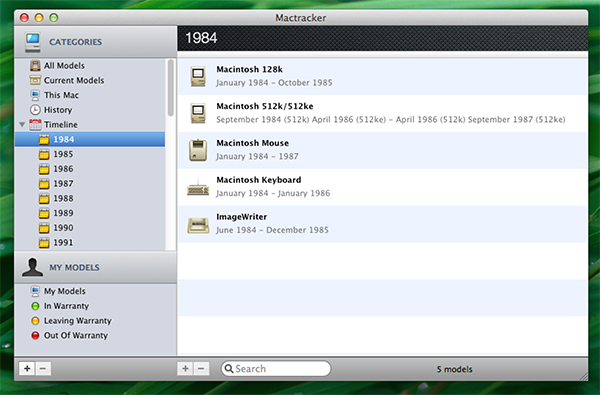This screenshot has width=600, height=395.
Task: Click 'June 1984 – December 1985' date text
Action: [272, 230]
